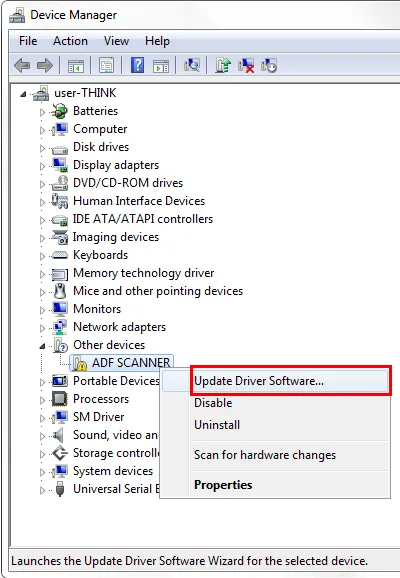Click the Show/Hide Console Tree toolbar icon
The image size is (400, 578).
[76, 66]
